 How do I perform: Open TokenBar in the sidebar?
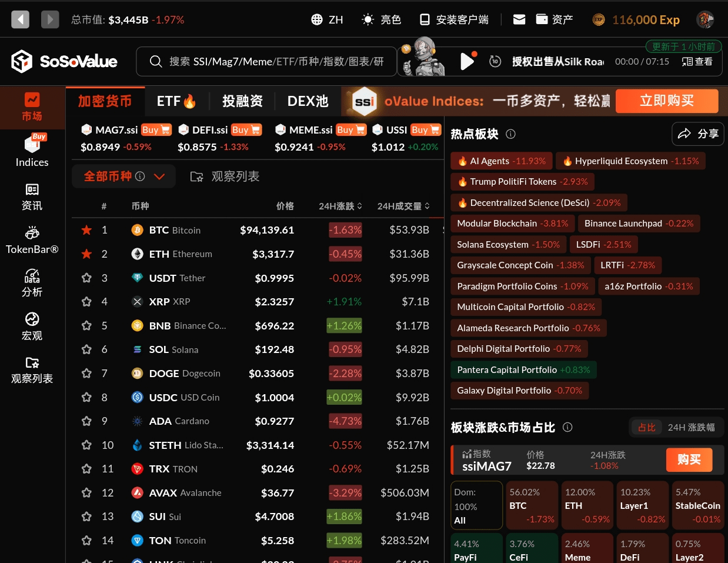tap(32, 240)
